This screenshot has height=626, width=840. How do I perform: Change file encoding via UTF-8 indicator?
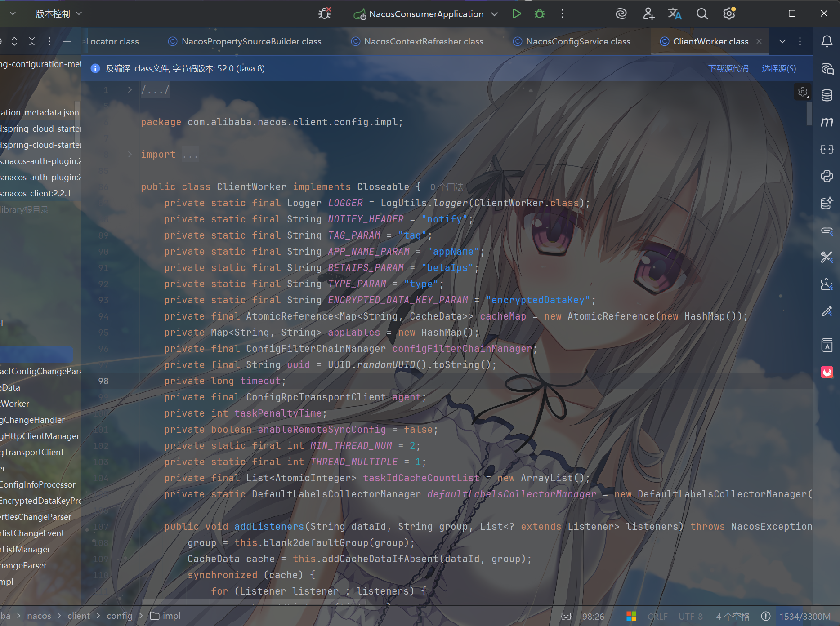tap(690, 616)
